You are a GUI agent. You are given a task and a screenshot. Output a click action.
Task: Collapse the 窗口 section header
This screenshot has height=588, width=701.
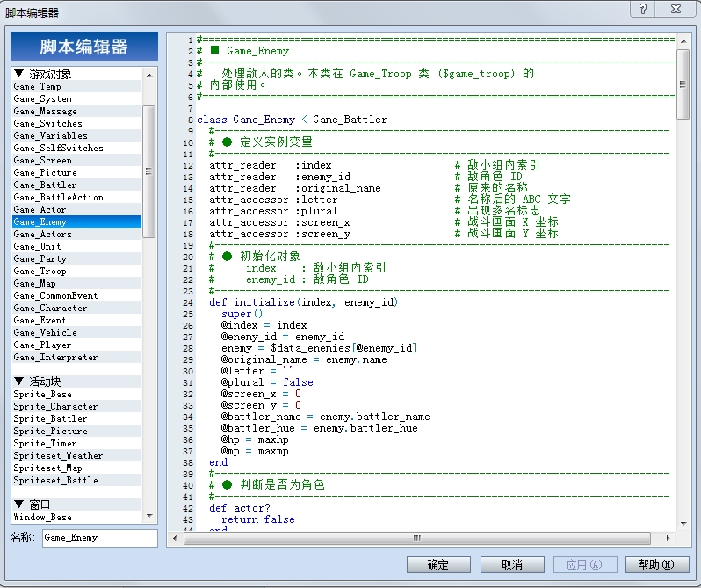click(18, 504)
